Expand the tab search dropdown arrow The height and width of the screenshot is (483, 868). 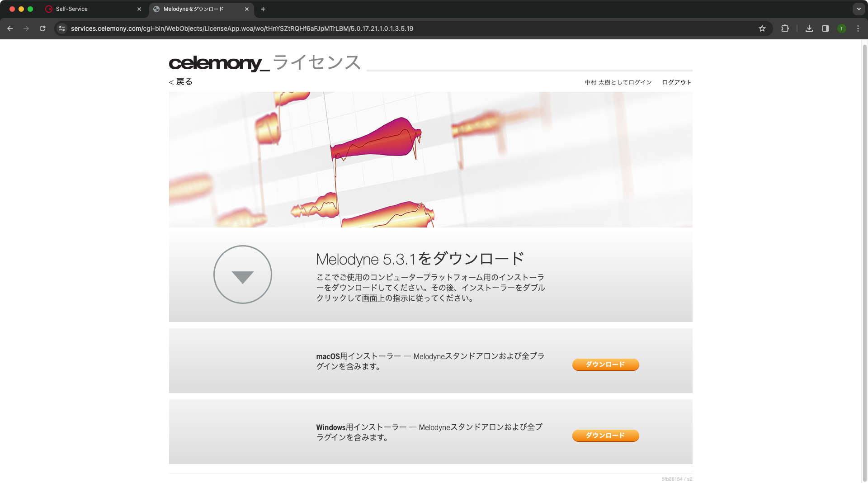click(x=859, y=9)
